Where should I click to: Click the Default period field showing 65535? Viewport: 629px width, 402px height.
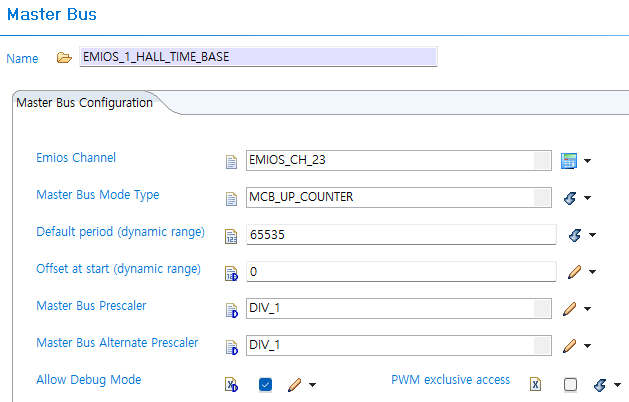(x=401, y=234)
